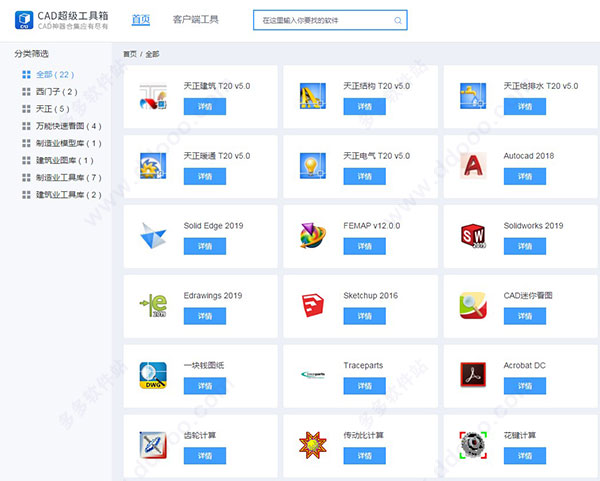Open 详情 for Traceparts
600x481 pixels.
tap(364, 386)
